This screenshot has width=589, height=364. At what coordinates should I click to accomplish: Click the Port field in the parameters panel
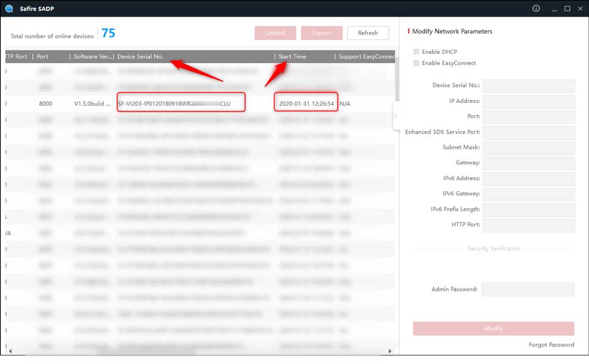(528, 116)
